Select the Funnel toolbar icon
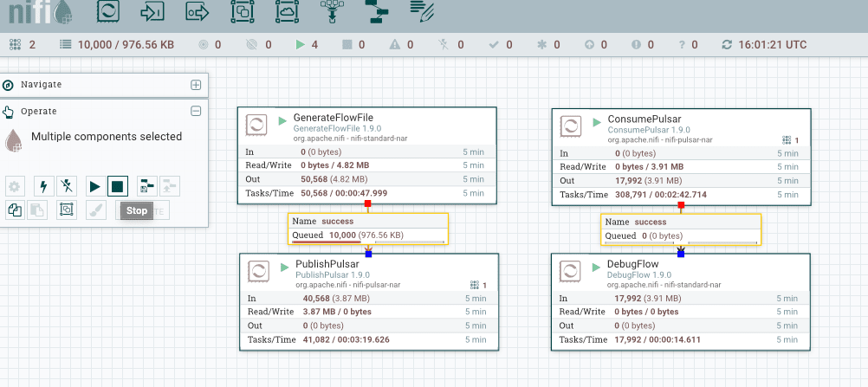The width and height of the screenshot is (868, 387). tap(332, 11)
